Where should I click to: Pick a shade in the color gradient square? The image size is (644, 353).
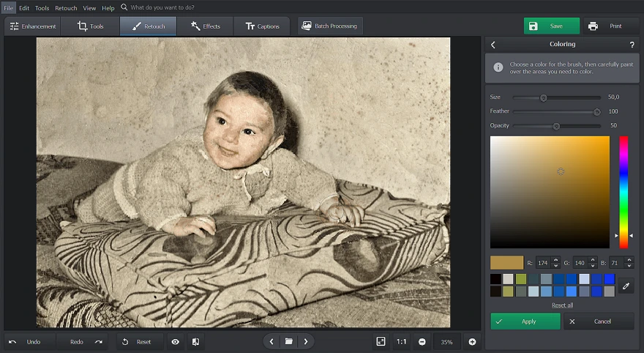[550, 192]
